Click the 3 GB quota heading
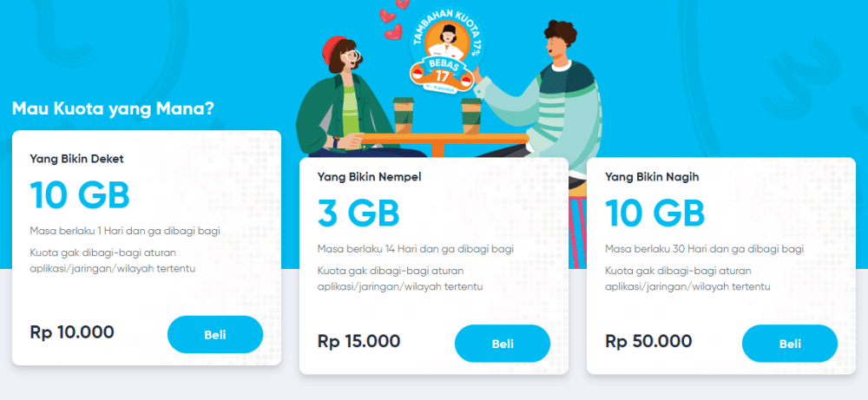This screenshot has width=868, height=400. (358, 213)
